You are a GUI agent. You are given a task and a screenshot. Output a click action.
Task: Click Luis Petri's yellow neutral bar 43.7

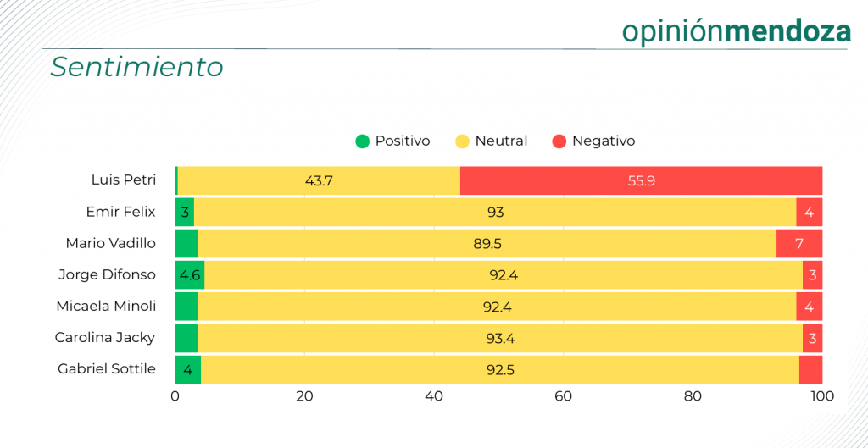pos(319,180)
